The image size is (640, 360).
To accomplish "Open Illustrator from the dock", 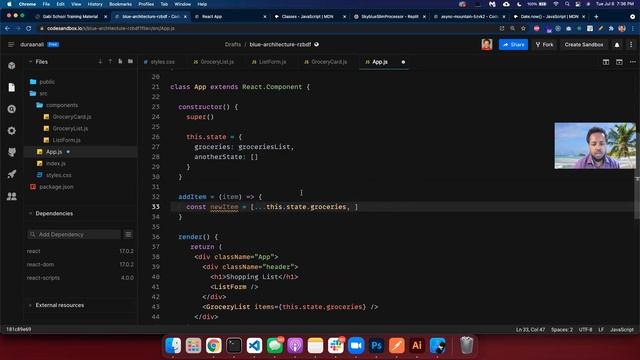I will point(417,346).
